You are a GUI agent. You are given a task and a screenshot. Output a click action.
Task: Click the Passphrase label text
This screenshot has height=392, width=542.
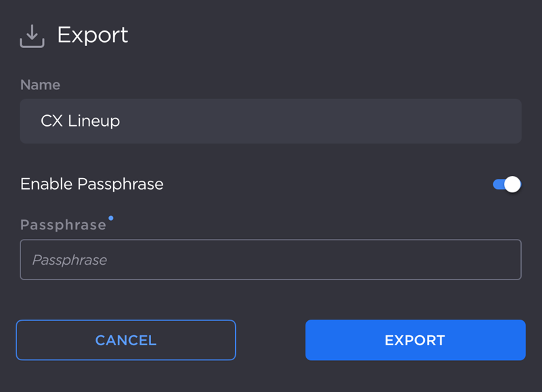pyautogui.click(x=63, y=224)
